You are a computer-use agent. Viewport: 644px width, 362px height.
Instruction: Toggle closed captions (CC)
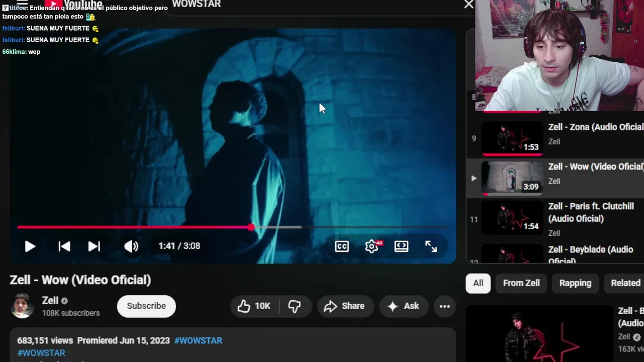coord(342,246)
